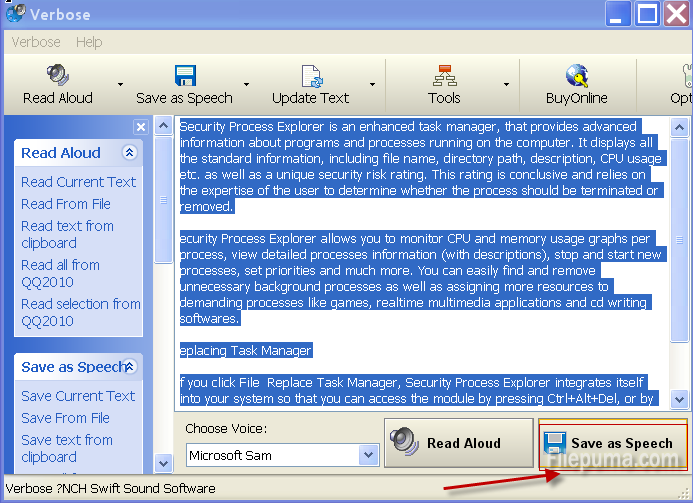Click Read Current Text link
This screenshot has height=503, width=693.
click(x=78, y=182)
